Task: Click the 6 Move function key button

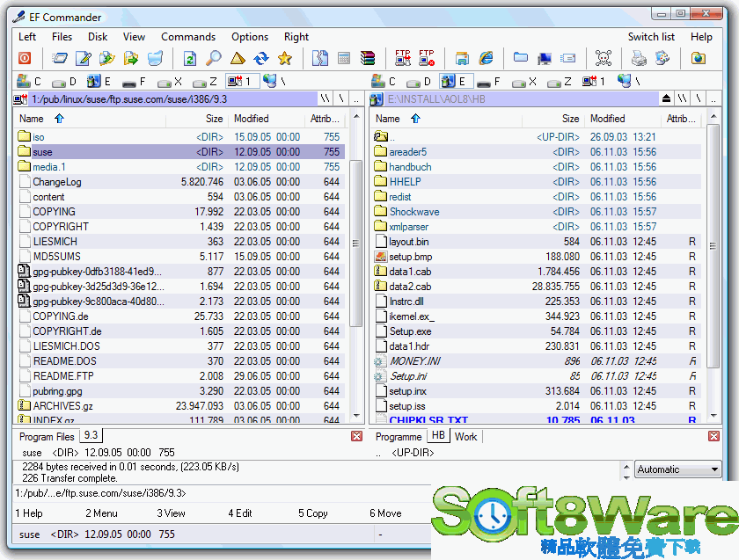Action: [x=385, y=513]
